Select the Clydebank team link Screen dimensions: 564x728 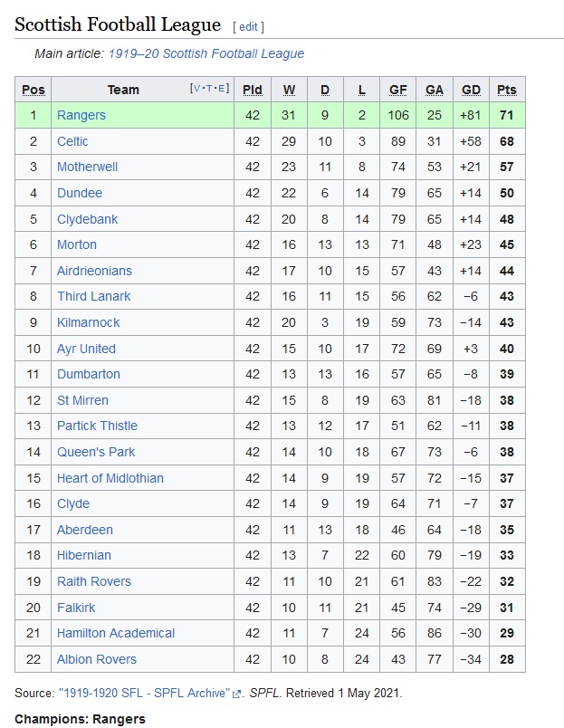point(87,219)
